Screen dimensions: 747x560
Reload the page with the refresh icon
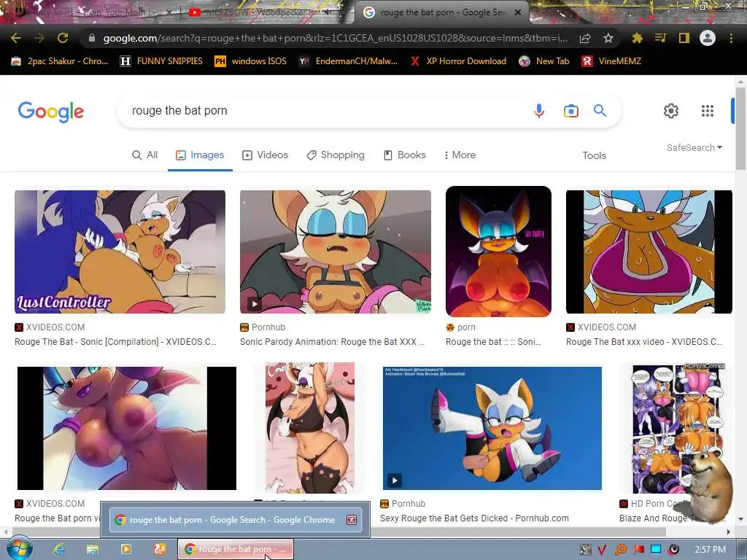pos(63,38)
